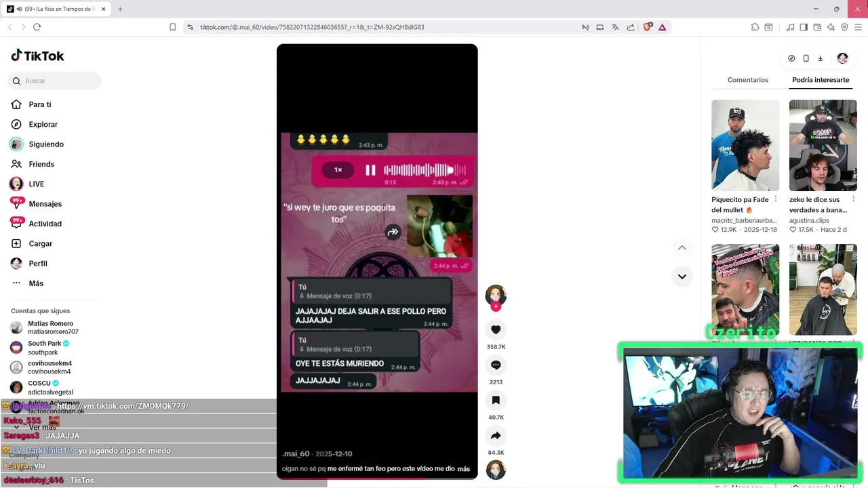Open browser hamburger menu
868x488 pixels.
(x=858, y=27)
